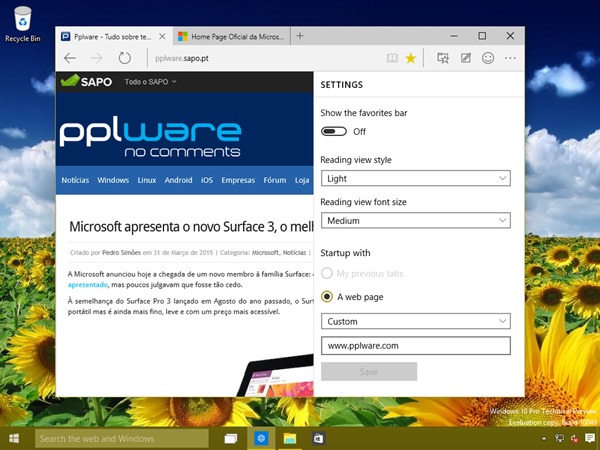Open the Android menu item
Screen dimensions: 600x450
(178, 180)
